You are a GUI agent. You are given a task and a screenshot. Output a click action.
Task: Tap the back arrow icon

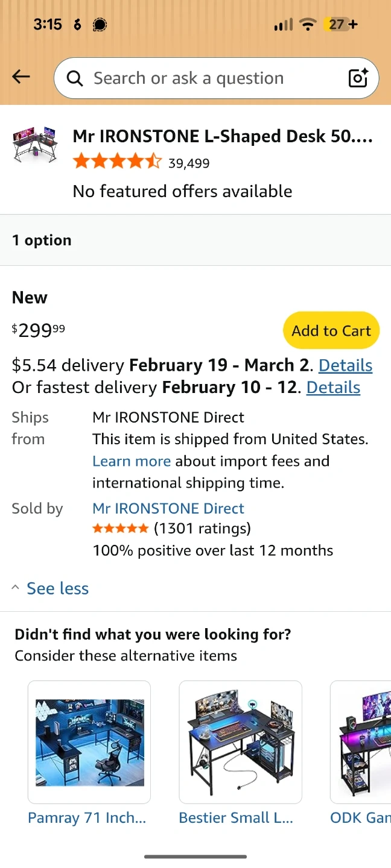tap(21, 77)
